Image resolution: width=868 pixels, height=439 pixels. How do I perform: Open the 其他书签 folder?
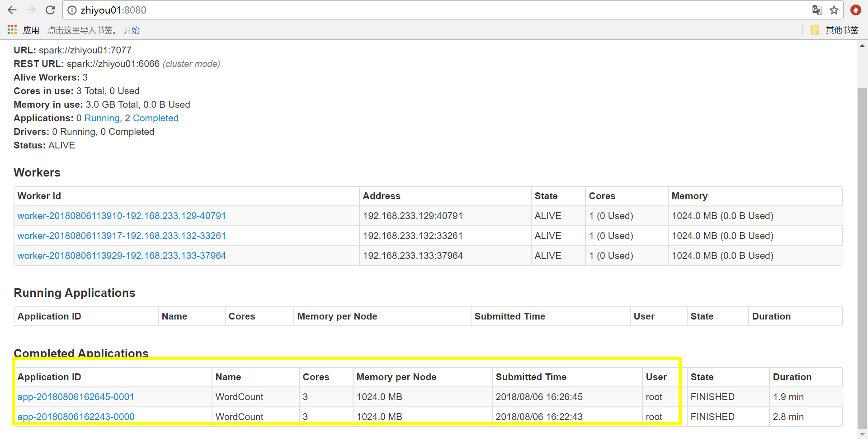(x=835, y=30)
